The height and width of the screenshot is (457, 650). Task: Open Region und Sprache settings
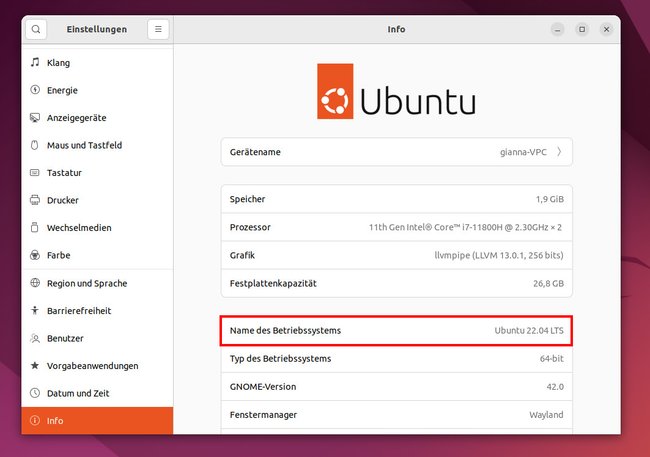coord(97,283)
